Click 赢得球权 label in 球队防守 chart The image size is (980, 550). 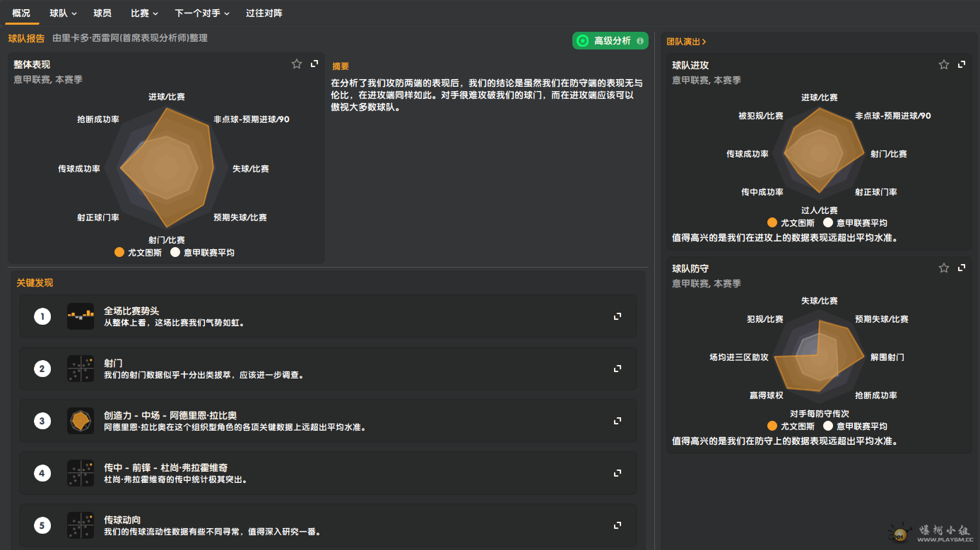(767, 395)
